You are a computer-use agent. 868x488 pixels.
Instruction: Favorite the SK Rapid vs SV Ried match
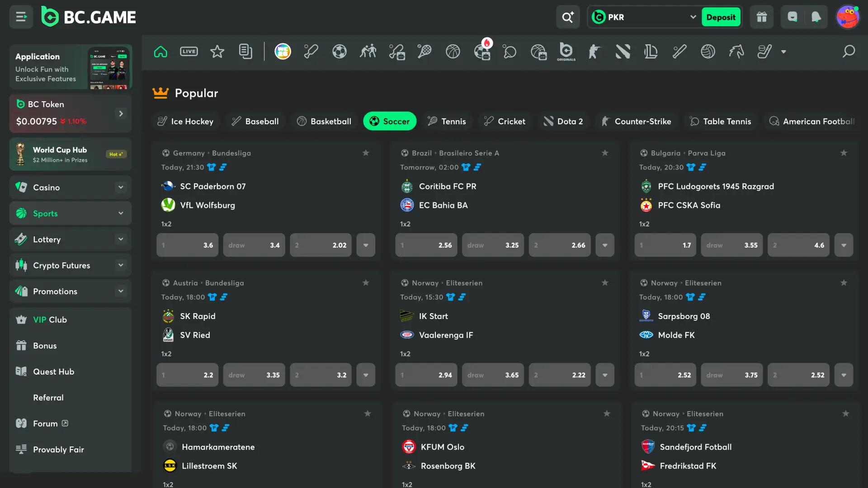tap(366, 282)
